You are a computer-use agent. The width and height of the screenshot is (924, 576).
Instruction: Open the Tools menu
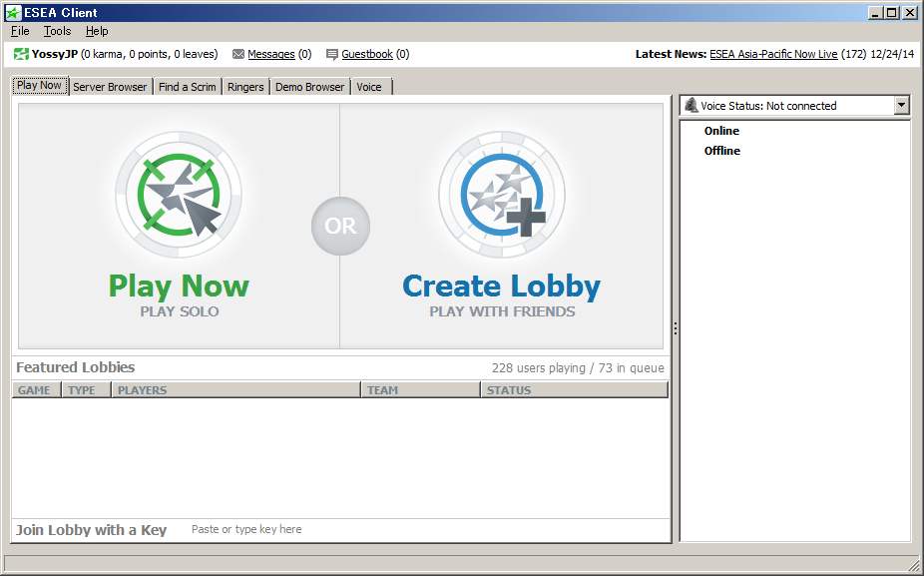pyautogui.click(x=57, y=31)
